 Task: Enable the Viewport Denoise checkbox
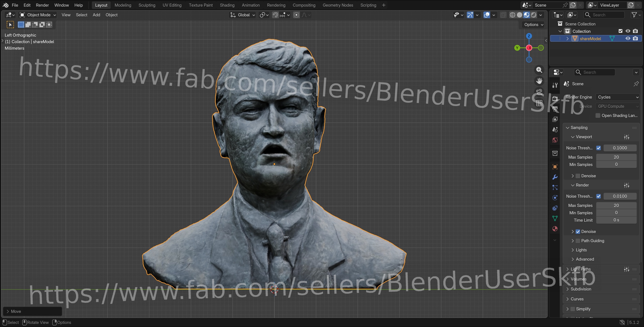[x=578, y=176]
